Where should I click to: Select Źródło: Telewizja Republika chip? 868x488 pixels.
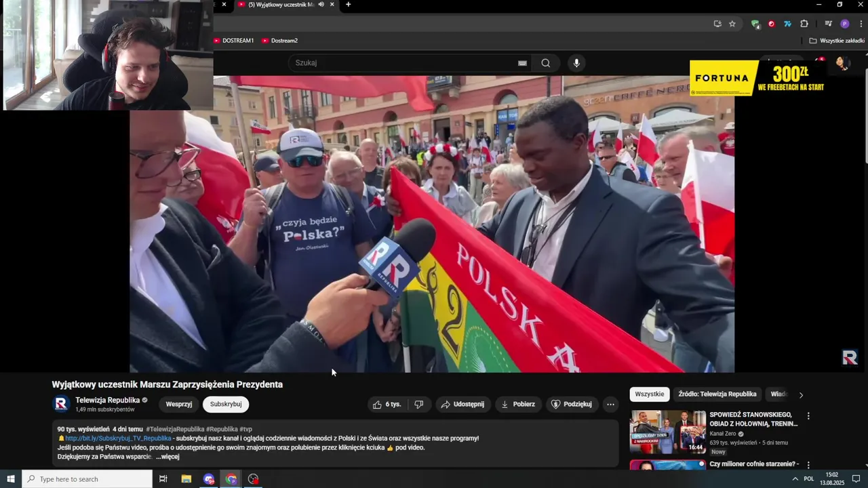(x=717, y=394)
